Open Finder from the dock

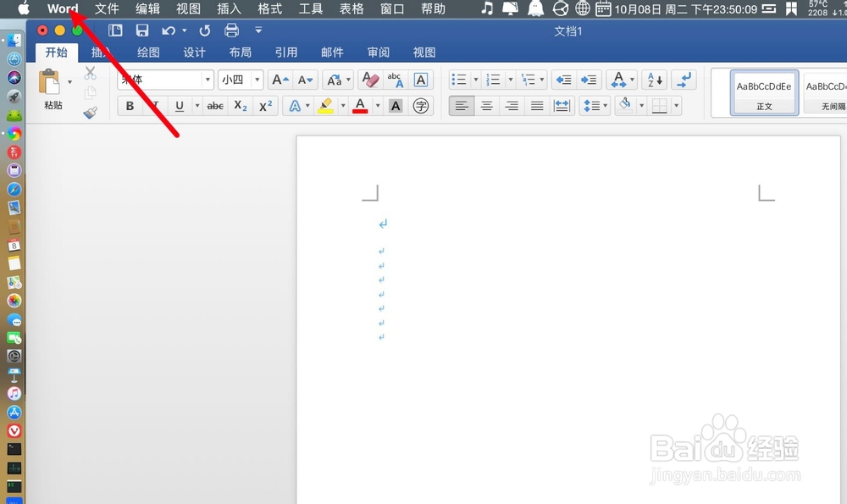(x=14, y=40)
